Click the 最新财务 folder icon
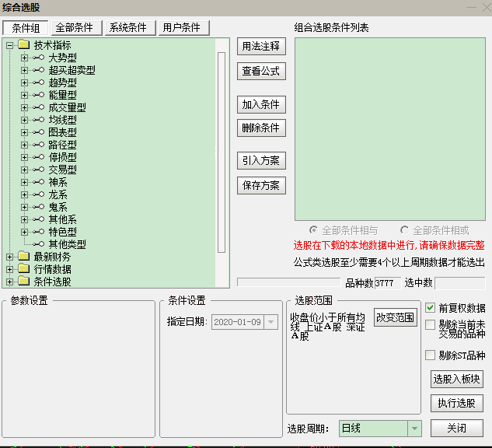The height and width of the screenshot is (448, 492). coord(23,257)
